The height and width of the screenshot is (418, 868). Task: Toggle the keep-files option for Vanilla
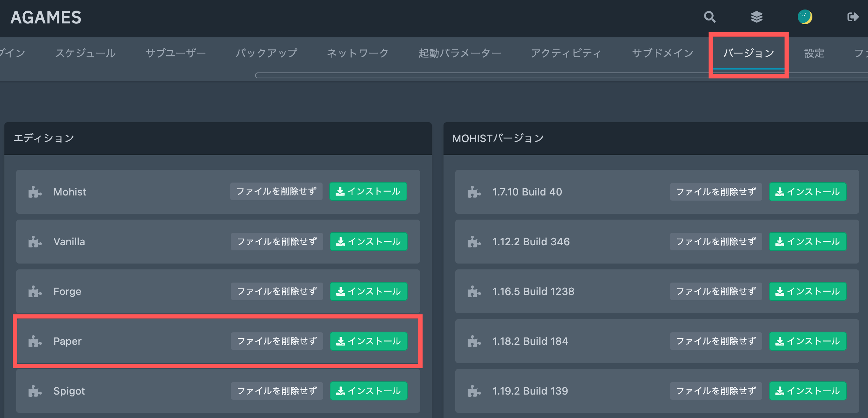pos(277,242)
